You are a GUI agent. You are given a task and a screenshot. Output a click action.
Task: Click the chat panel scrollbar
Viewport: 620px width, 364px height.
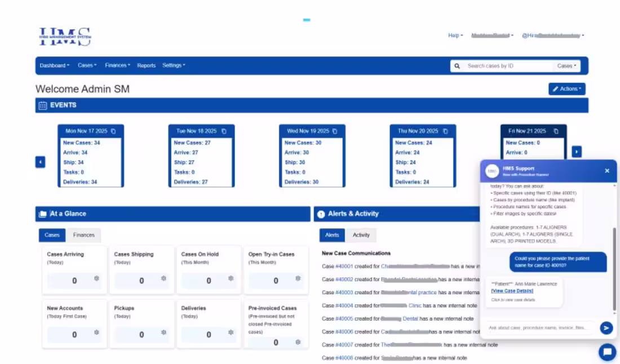(614, 269)
